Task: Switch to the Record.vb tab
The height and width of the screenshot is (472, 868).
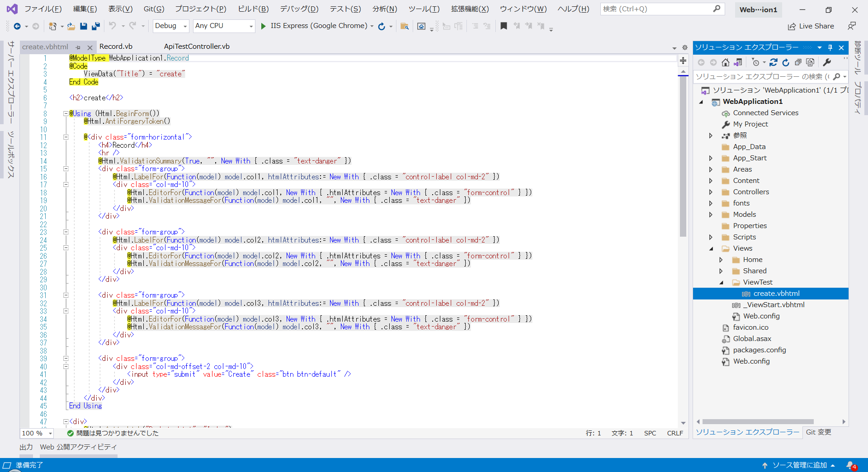Action: (x=116, y=46)
